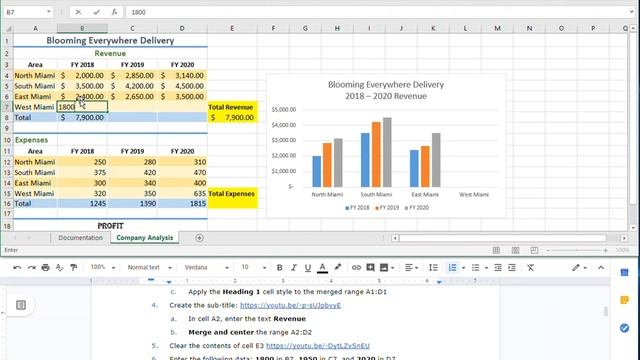Zoom in with Excel plus button
The width and height of the screenshot is (640, 360).
tap(605, 250)
